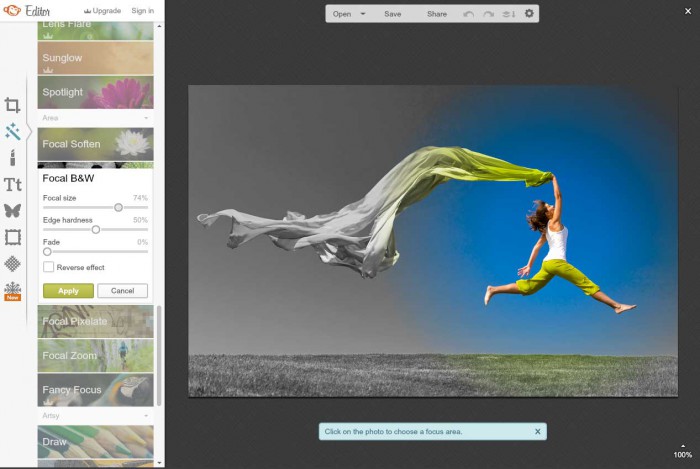Collapse the Artsy effects section
700x469 pixels.
pos(147,415)
